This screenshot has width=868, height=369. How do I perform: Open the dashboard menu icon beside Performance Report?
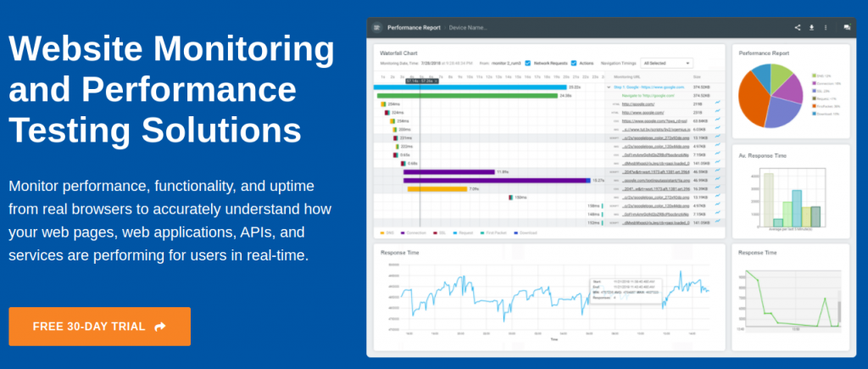(377, 27)
